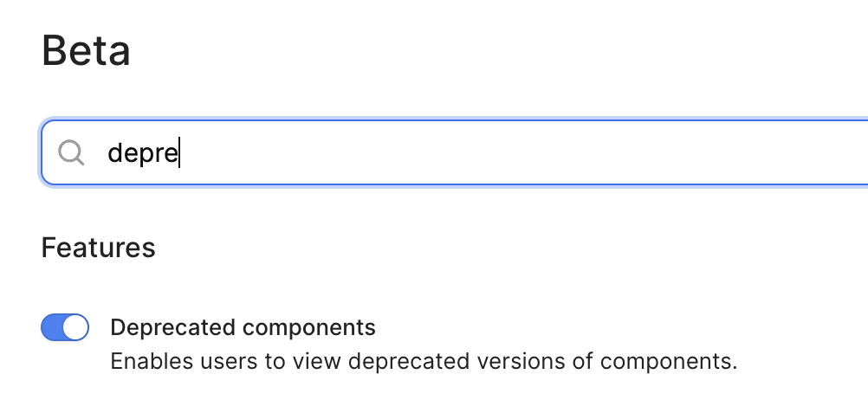The height and width of the screenshot is (400, 868).
Task: Place cursor in the typed text "depre"
Action: point(142,153)
